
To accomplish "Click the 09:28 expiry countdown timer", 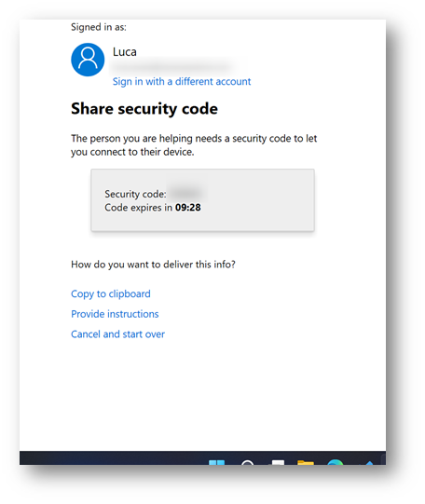I will click(x=187, y=208).
